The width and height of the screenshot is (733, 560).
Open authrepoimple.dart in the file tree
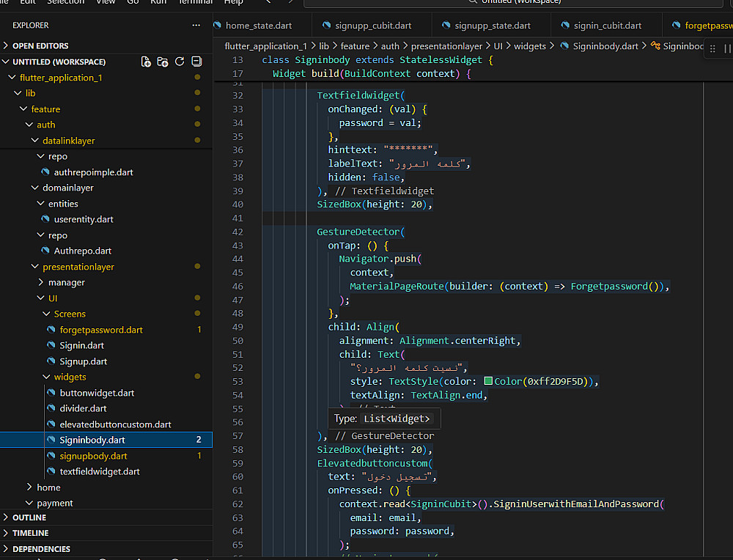(93, 172)
